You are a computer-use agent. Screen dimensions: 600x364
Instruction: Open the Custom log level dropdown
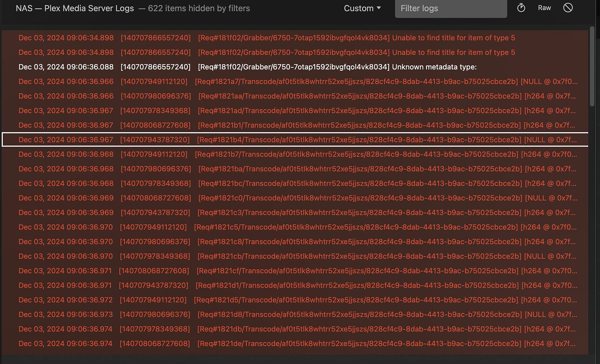362,8
